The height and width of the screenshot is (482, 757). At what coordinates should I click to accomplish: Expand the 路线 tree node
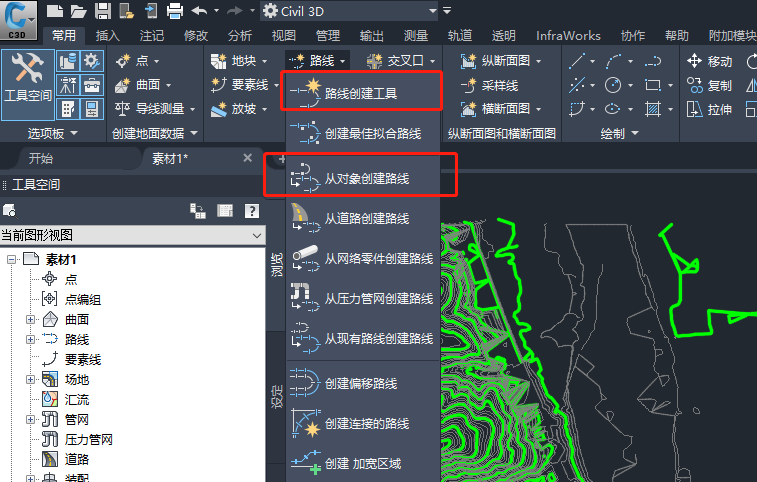(x=30, y=340)
